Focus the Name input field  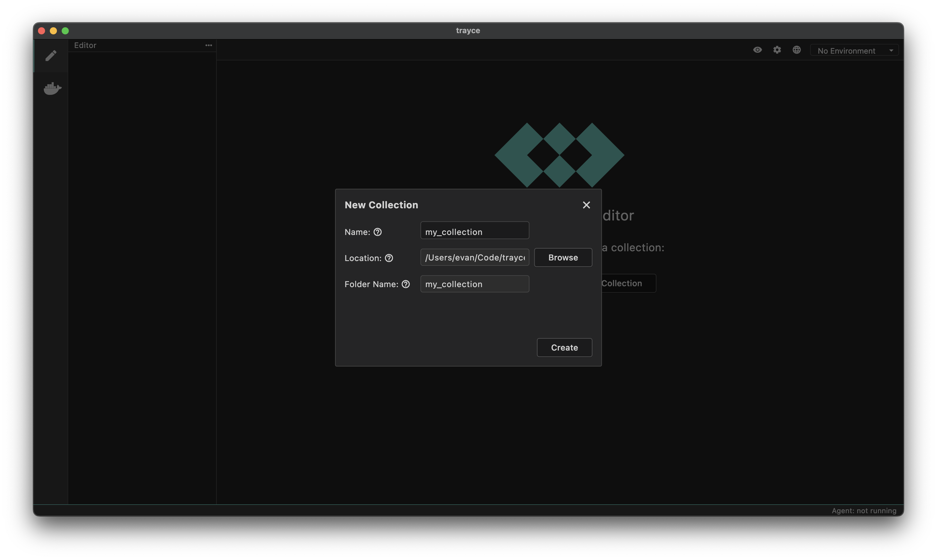pos(475,231)
